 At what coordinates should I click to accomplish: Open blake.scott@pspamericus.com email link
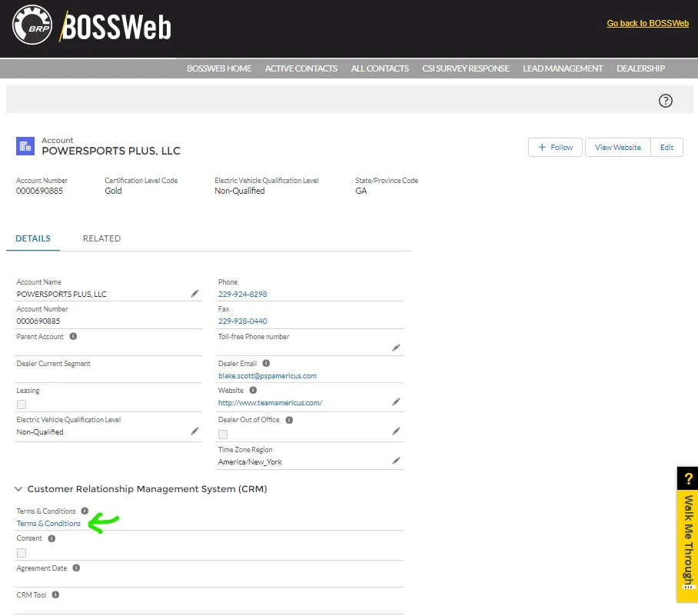pyautogui.click(x=268, y=376)
